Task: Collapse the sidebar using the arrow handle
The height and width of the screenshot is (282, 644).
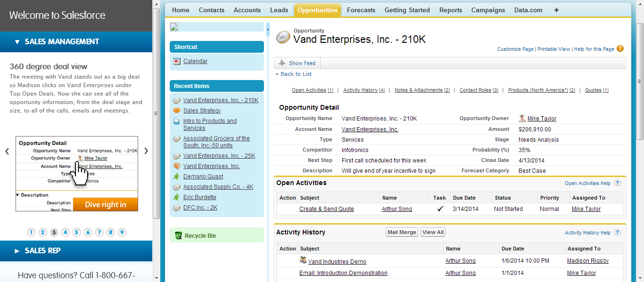Action: tap(268, 29)
